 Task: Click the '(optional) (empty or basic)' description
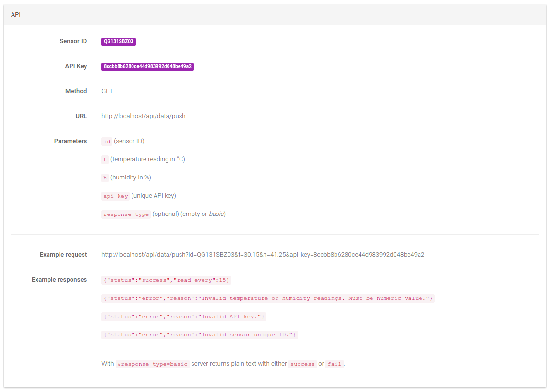189,214
